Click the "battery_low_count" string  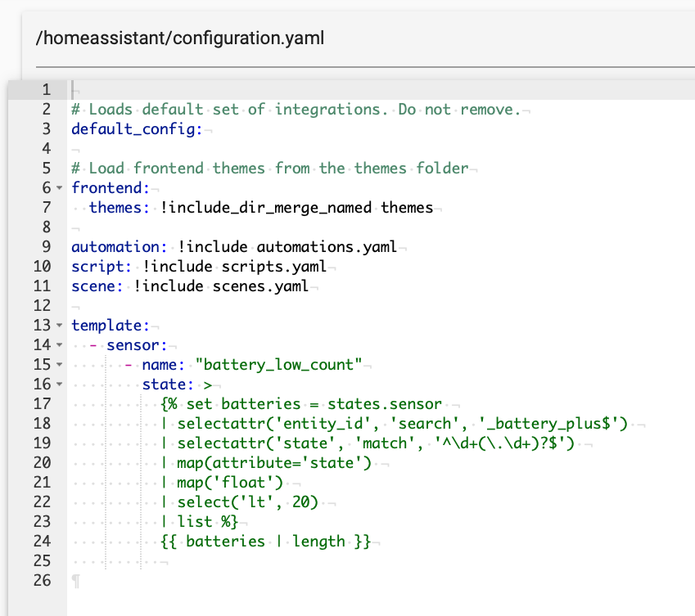(279, 365)
